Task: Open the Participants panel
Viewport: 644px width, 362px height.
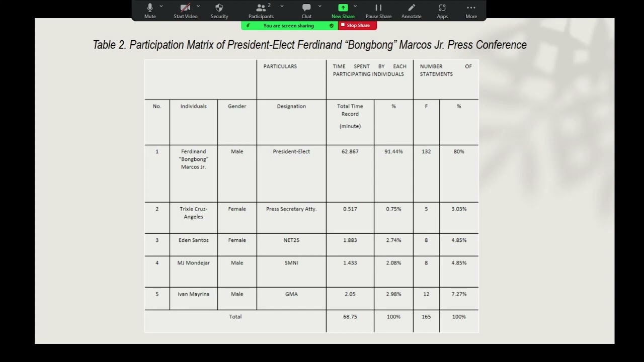Action: click(x=261, y=11)
